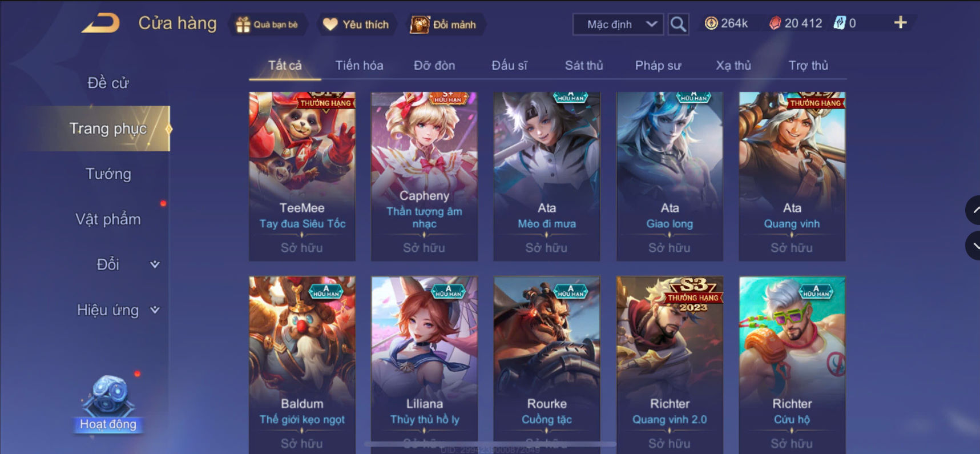The image size is (980, 454).
Task: Click the magnifying glass search icon
Action: pyautogui.click(x=678, y=25)
